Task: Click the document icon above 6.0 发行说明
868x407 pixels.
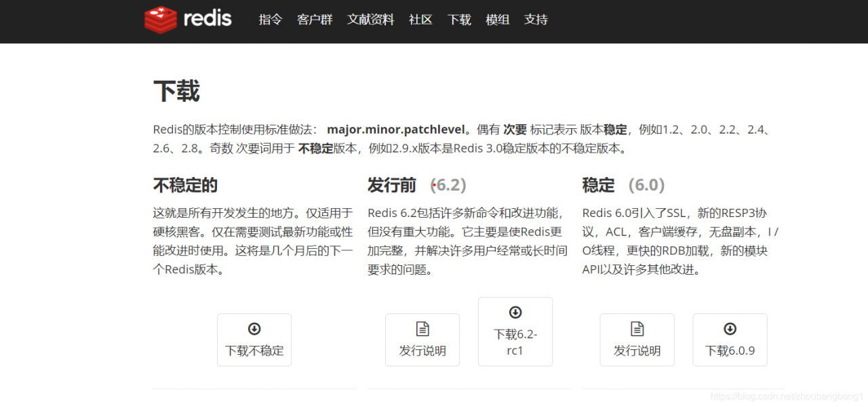Action: [637, 329]
